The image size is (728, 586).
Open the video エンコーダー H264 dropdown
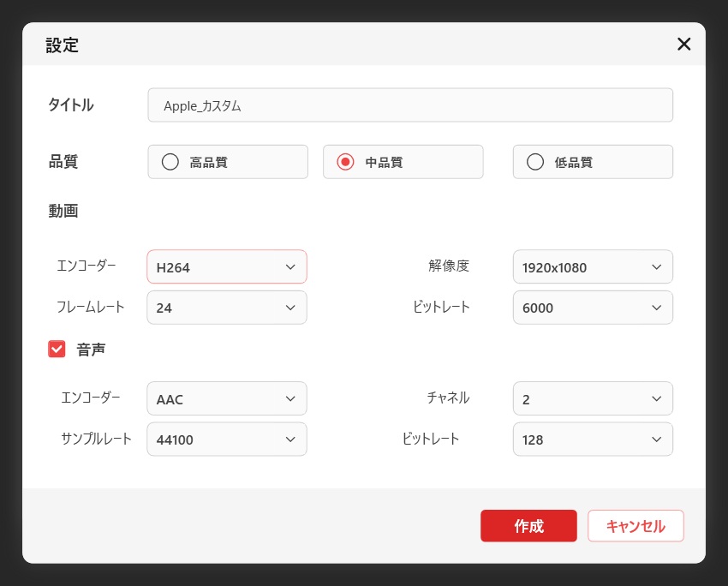pyautogui.click(x=226, y=267)
